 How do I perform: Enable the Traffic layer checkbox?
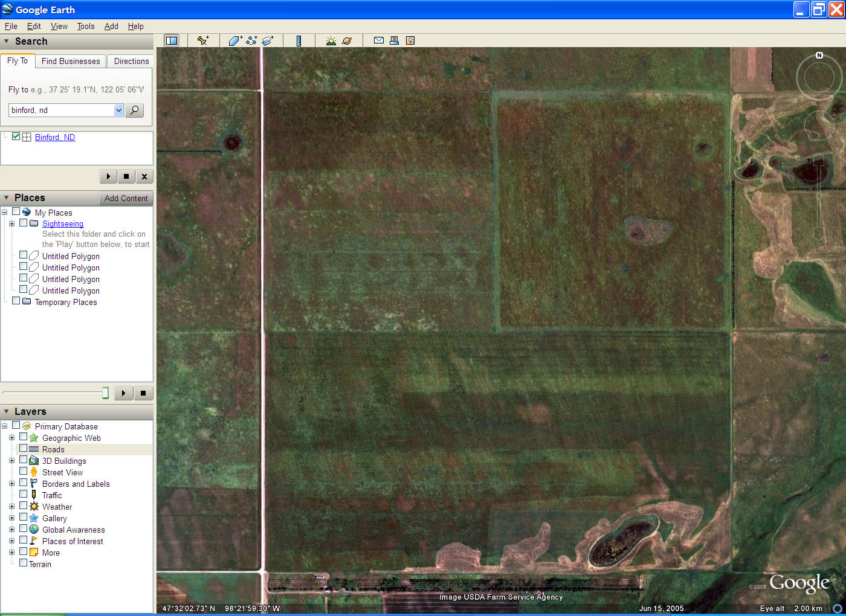pos(24,494)
